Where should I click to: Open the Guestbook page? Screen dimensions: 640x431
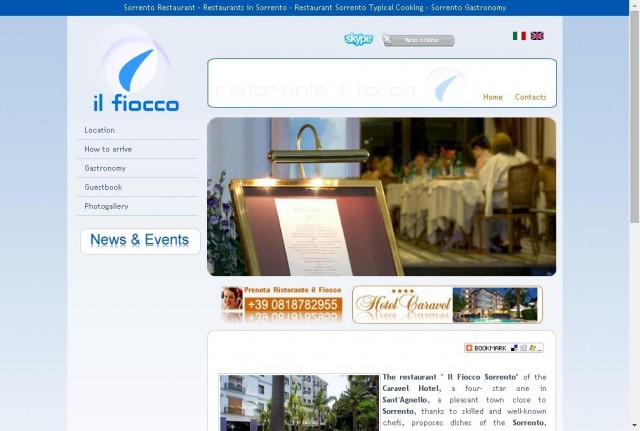tap(103, 187)
